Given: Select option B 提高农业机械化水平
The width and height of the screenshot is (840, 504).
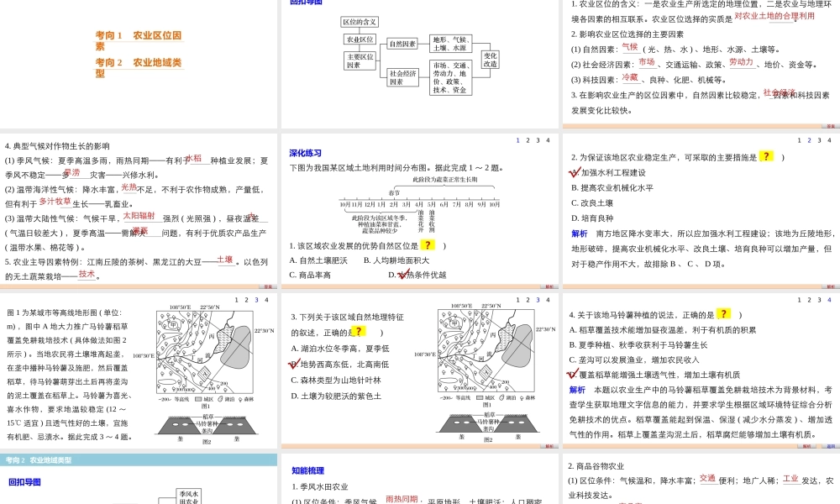Looking at the screenshot, I should point(612,187).
